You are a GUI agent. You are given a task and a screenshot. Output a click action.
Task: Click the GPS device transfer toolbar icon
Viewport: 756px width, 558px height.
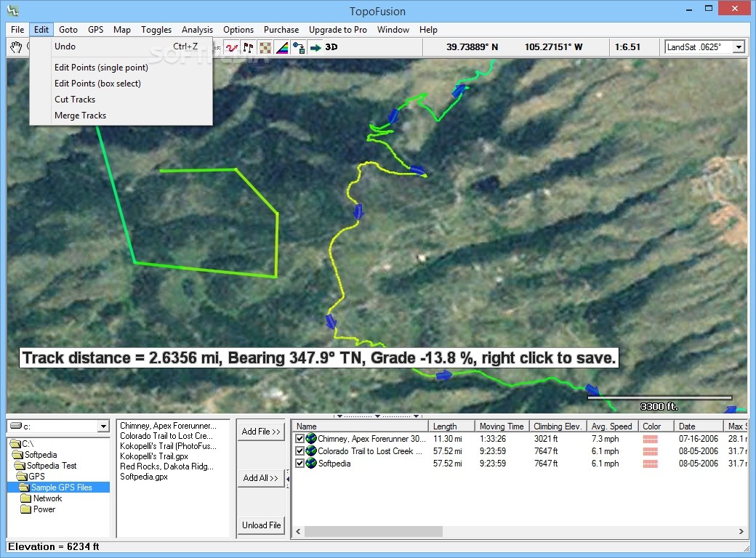[x=299, y=48]
